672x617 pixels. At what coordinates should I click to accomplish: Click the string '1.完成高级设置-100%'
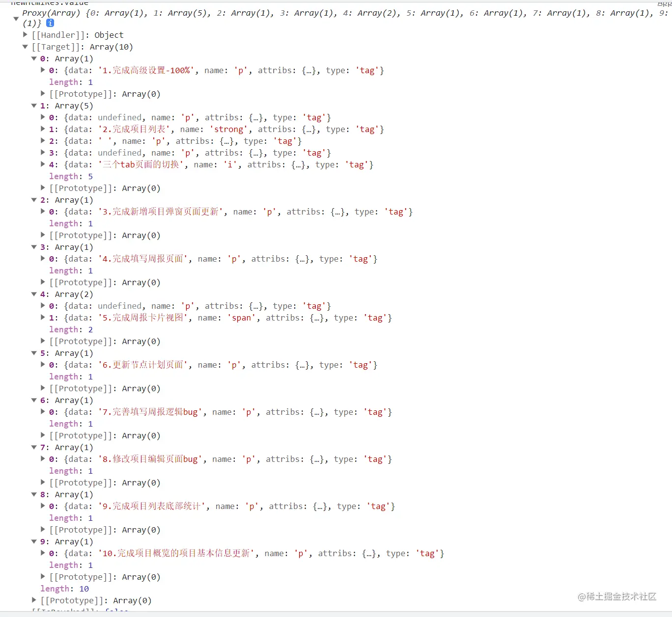coord(146,70)
